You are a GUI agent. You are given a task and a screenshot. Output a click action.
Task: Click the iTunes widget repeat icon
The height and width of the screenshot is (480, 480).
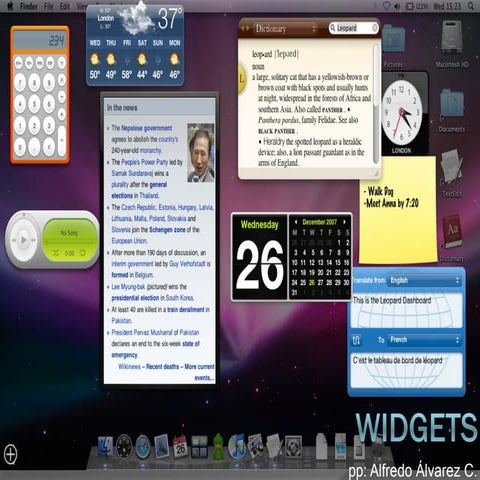(83, 253)
